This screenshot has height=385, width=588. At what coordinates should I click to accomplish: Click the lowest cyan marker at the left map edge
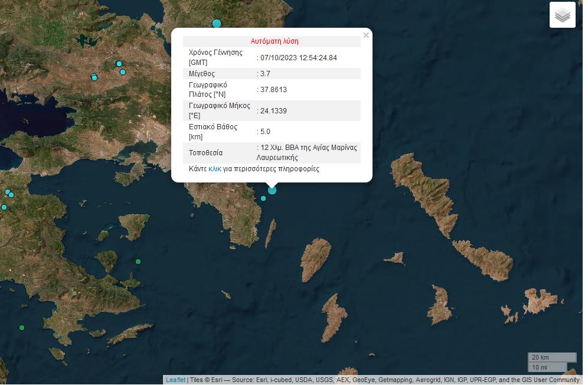point(4,207)
